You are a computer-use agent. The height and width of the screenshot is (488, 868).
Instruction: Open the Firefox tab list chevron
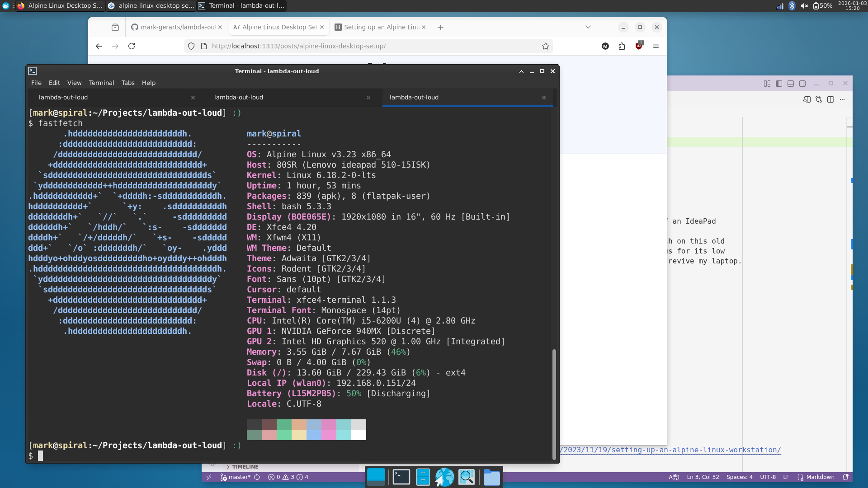pos(588,27)
